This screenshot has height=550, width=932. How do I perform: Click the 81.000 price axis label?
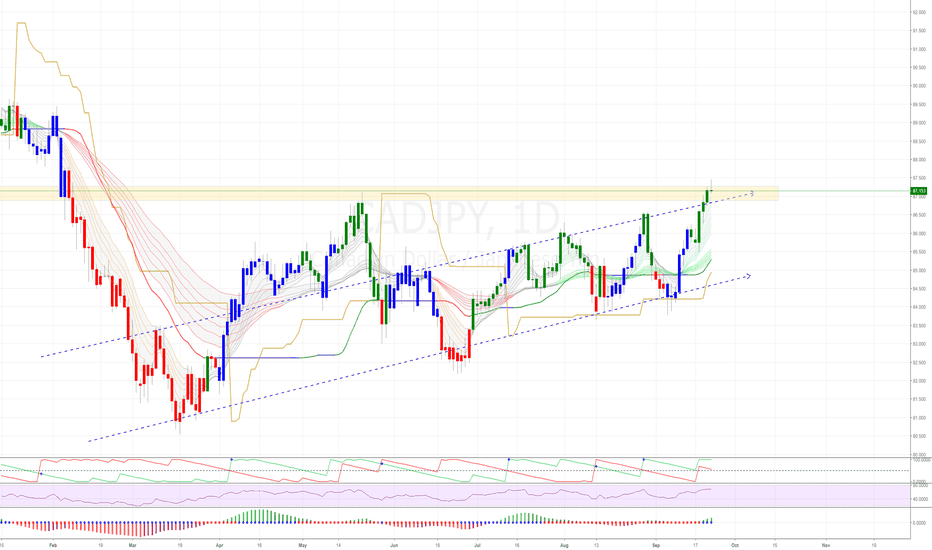tap(919, 418)
